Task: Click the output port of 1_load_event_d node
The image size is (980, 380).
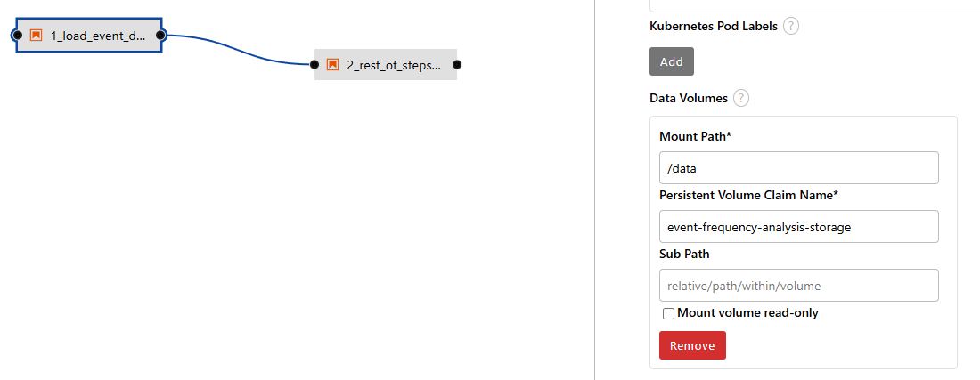Action: point(160,35)
